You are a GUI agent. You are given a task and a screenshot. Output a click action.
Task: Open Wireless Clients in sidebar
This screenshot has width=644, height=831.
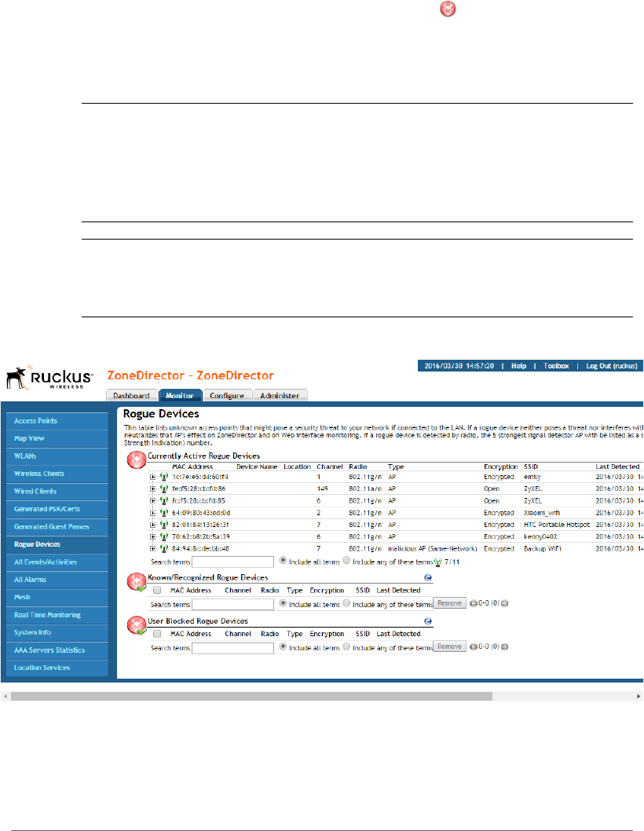(57, 474)
